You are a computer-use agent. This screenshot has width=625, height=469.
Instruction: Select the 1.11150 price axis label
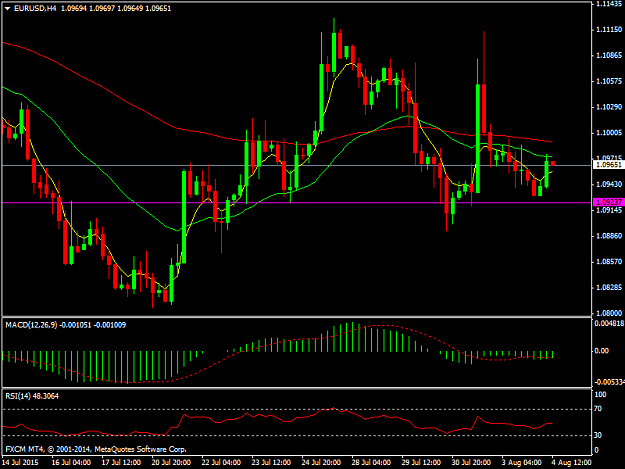pyautogui.click(x=609, y=30)
